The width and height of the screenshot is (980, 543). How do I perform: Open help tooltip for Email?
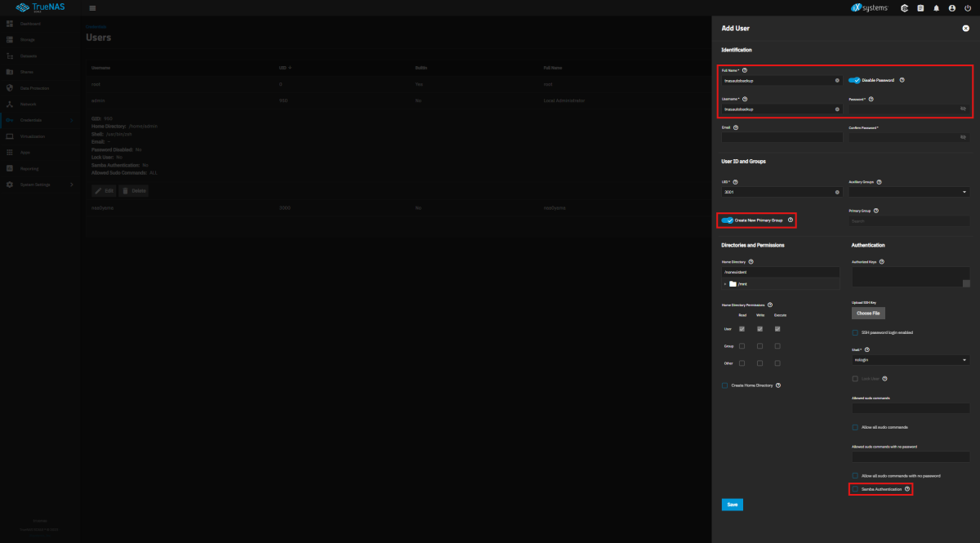736,127
